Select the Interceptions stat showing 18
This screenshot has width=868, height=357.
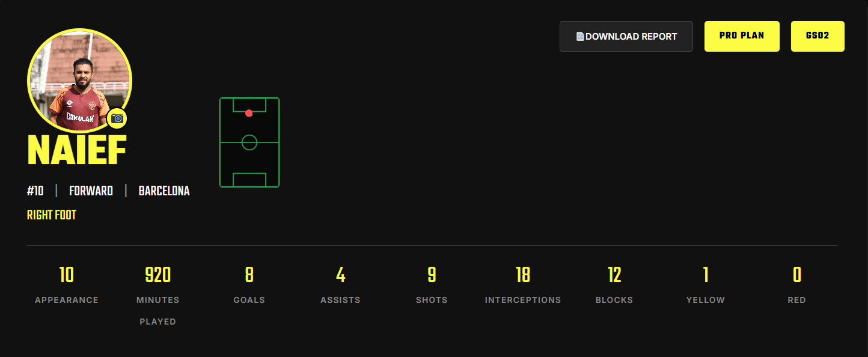[523, 275]
